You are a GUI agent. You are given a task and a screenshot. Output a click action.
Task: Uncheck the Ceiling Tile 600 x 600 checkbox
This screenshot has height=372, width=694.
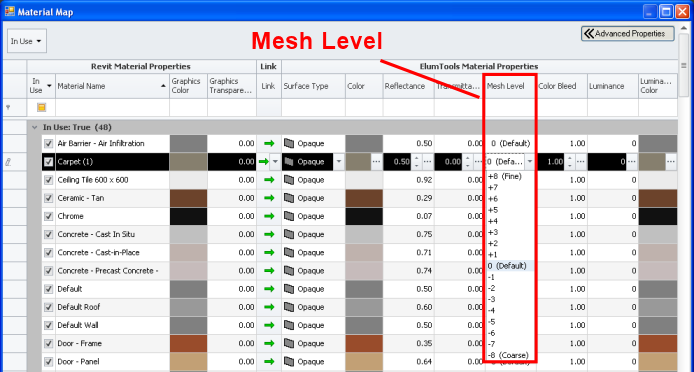coord(49,180)
